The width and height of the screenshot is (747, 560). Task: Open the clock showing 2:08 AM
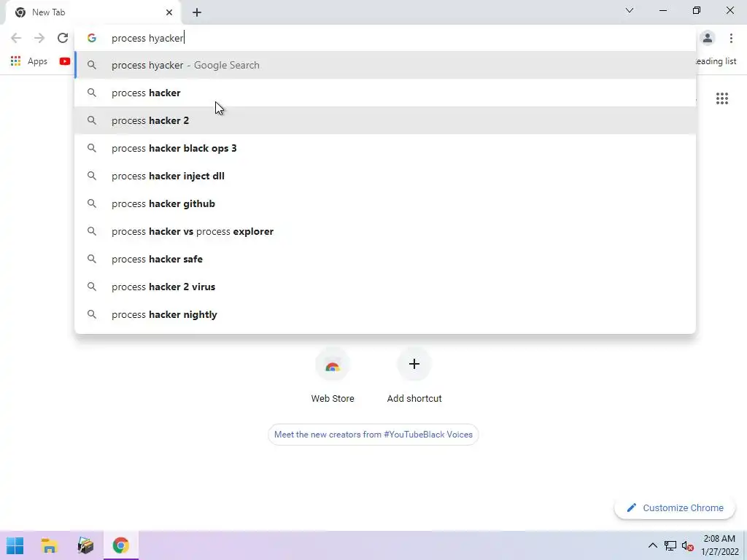719,545
